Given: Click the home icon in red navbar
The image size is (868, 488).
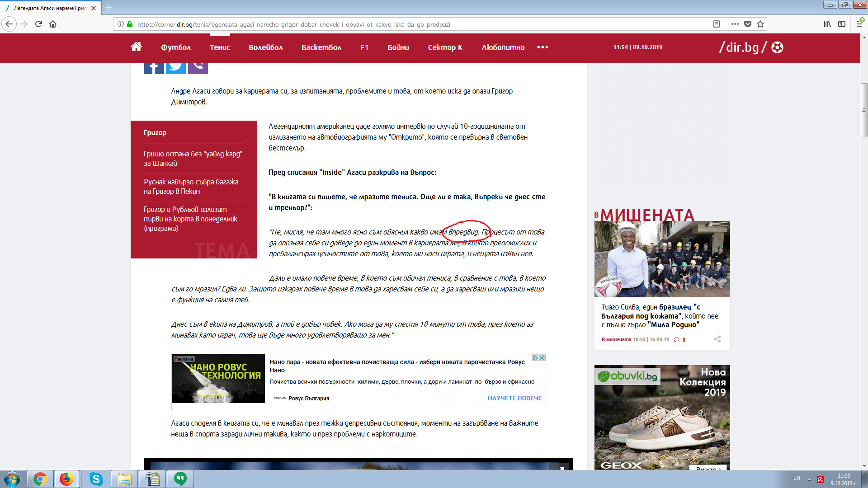Looking at the screenshot, I should pyautogui.click(x=136, y=47).
